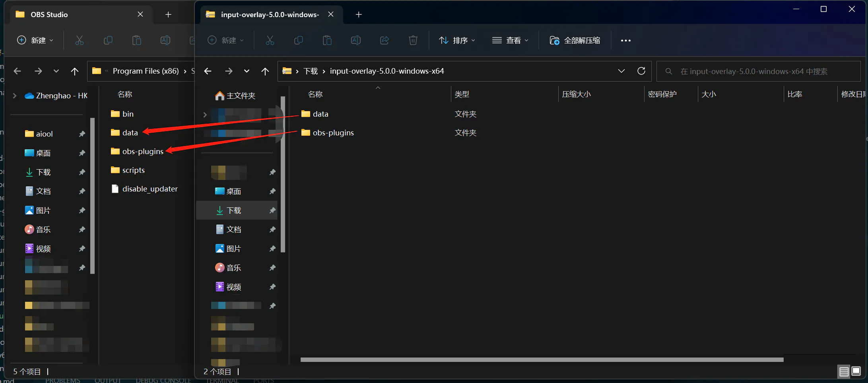This screenshot has height=383, width=868.
Task: Open aiool folder in OBS Studio sidebar
Action: 39,134
